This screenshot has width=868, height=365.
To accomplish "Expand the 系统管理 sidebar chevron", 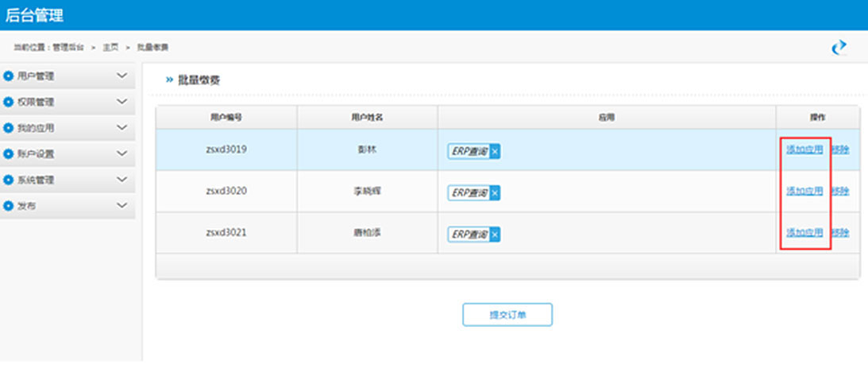I will (122, 180).
